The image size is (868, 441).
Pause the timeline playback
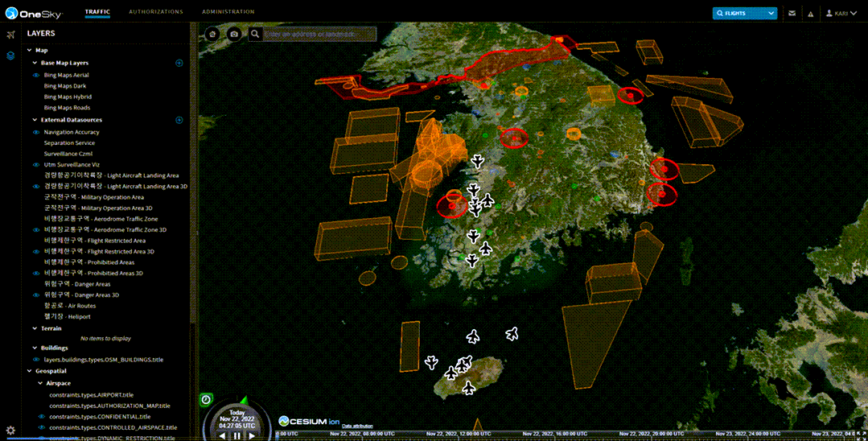(x=237, y=435)
